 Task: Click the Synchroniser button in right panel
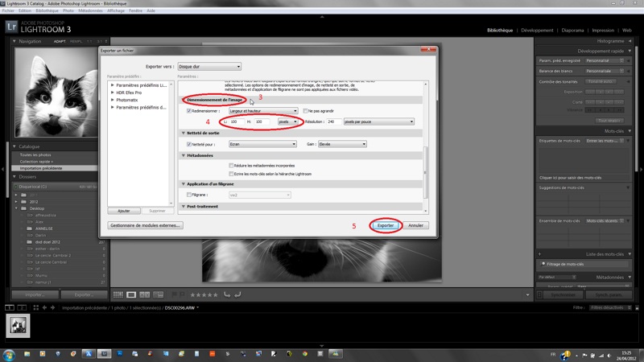tap(563, 295)
